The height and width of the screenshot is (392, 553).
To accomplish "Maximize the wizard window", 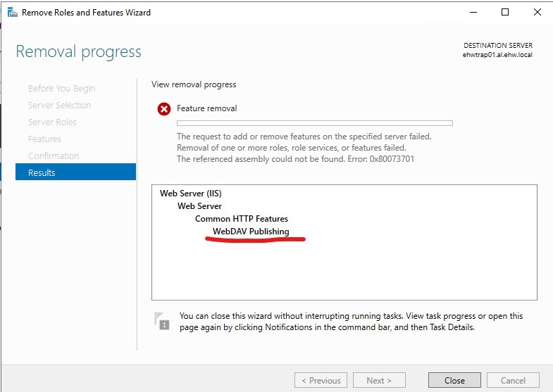I will click(505, 13).
